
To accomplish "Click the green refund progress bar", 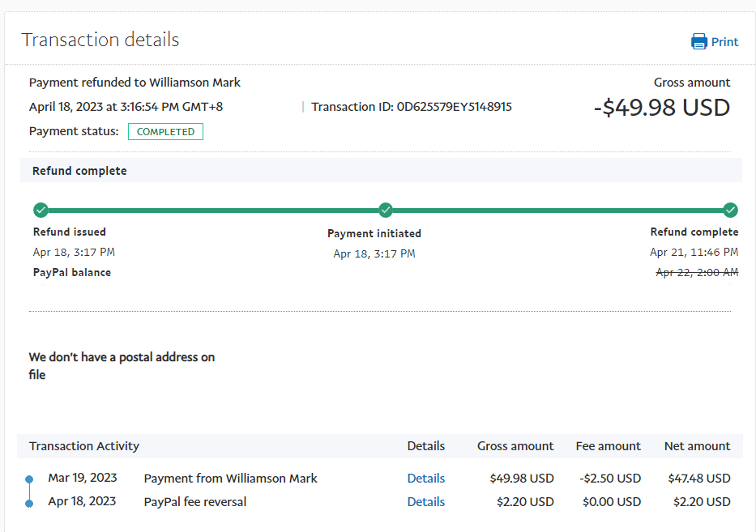I will pos(211,211).
